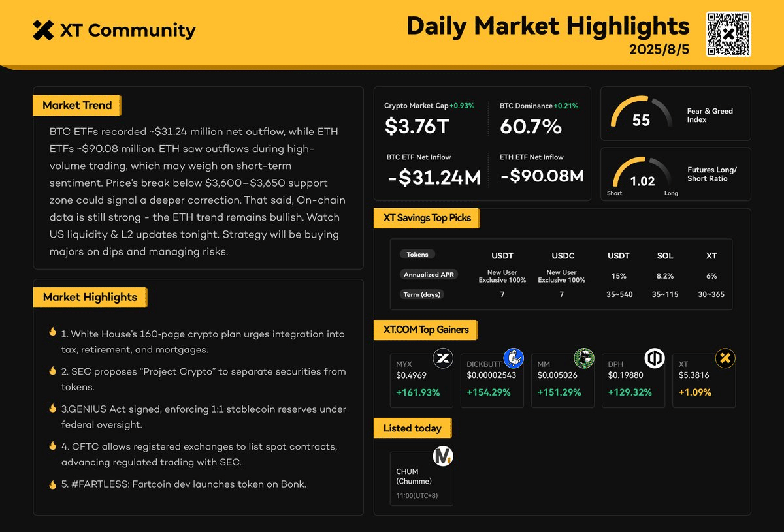Click the Tokens row label pill
The image size is (784, 532).
coord(418,255)
